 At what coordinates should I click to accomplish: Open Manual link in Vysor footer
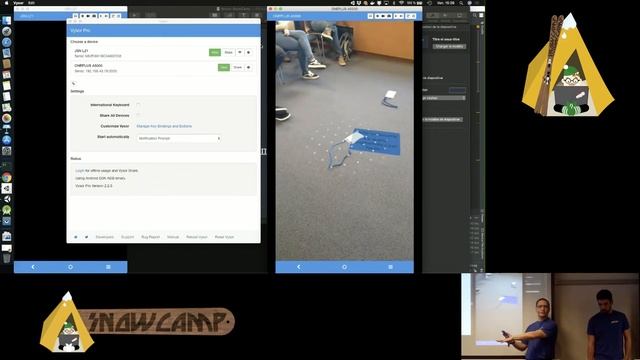coord(173,237)
